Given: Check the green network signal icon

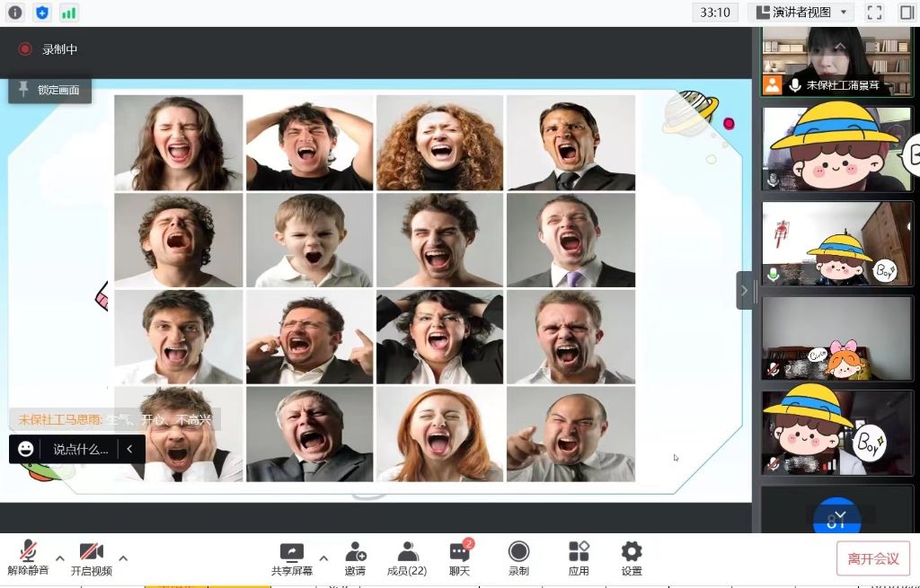Looking at the screenshot, I should click(68, 13).
